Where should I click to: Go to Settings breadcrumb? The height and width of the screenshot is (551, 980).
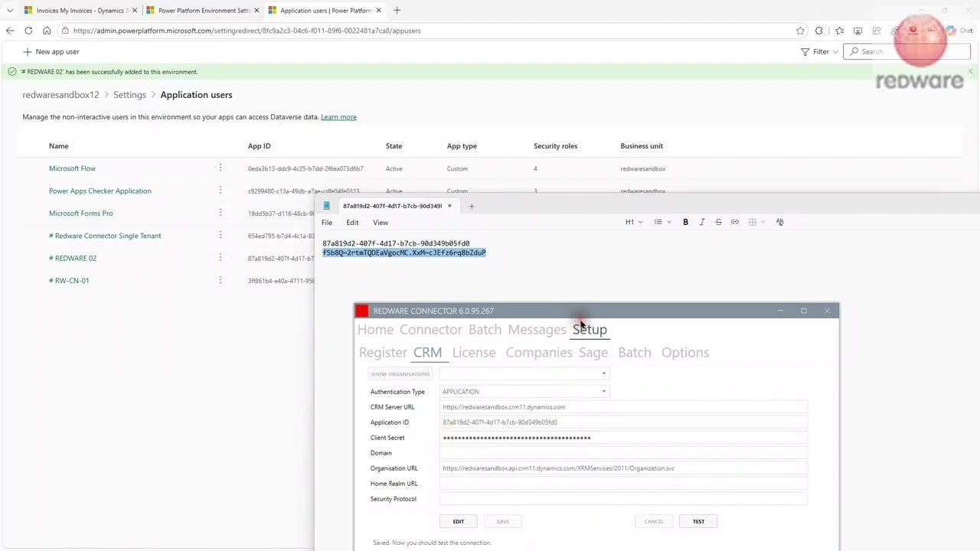pos(129,95)
